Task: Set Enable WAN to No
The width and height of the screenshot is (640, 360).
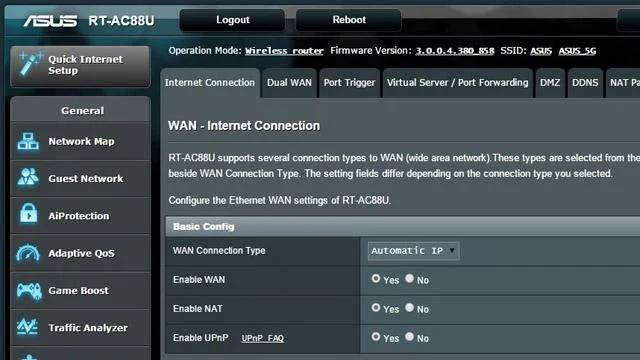Action: (x=409, y=279)
